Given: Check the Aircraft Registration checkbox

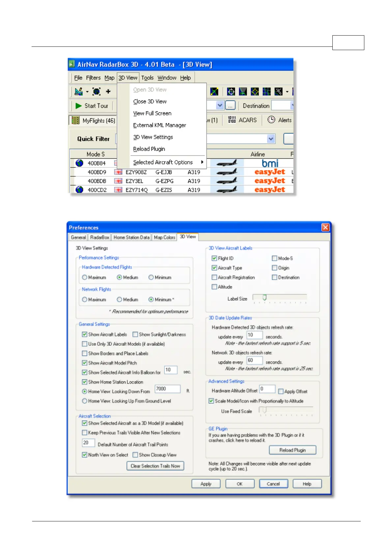Looking at the screenshot, I should pyautogui.click(x=214, y=277).
